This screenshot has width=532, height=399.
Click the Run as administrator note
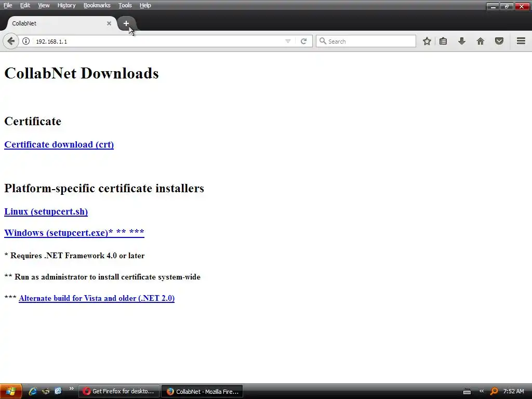click(x=102, y=277)
